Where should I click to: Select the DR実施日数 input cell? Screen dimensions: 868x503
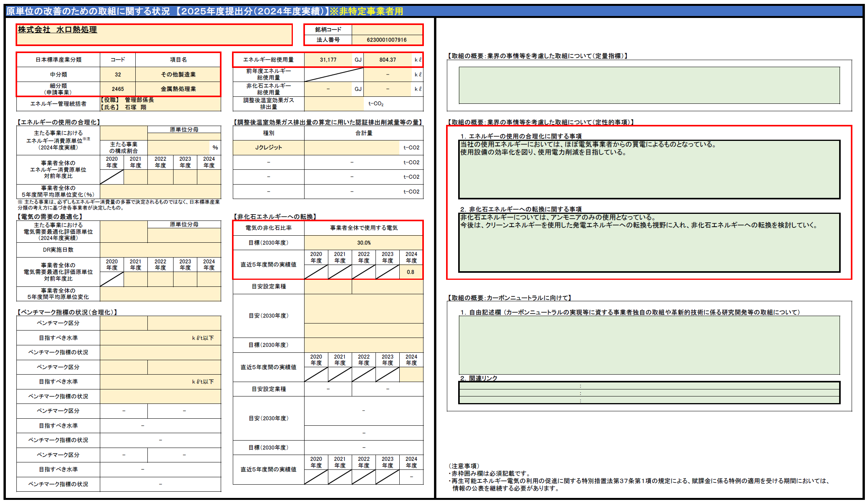(160, 250)
